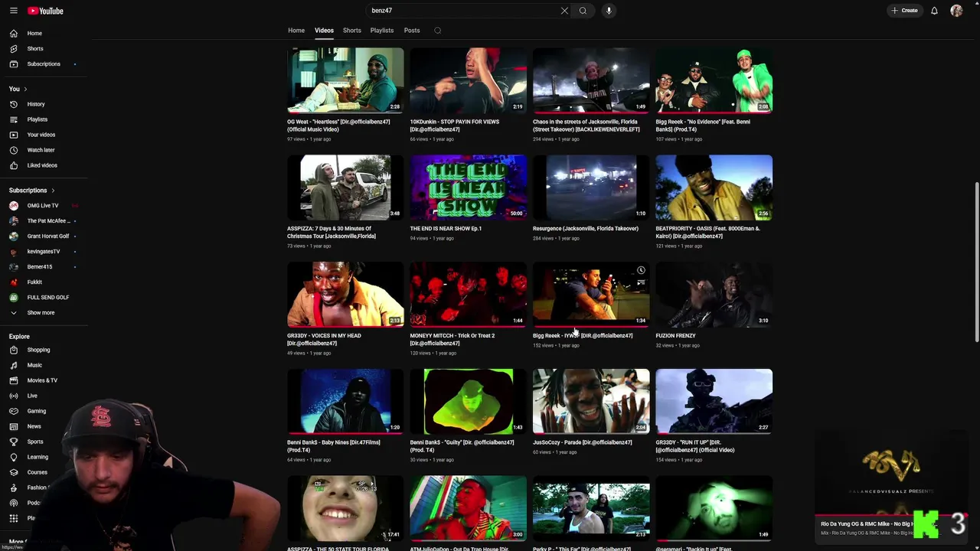Click the YouTube logo
This screenshot has width=980, height=551.
(46, 11)
